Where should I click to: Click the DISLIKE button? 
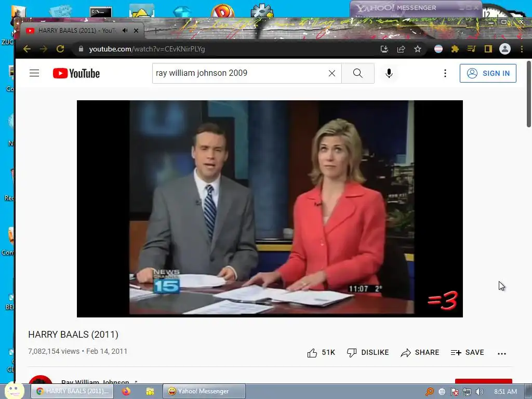368,353
